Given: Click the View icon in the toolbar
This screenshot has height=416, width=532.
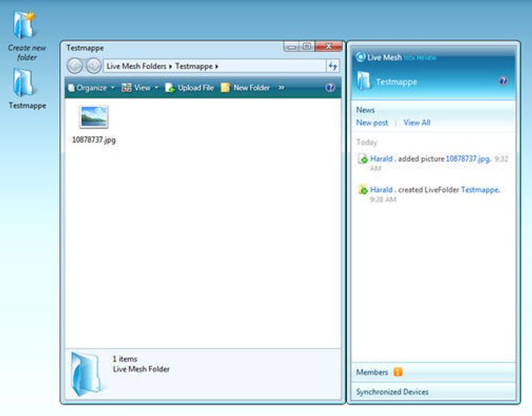Looking at the screenshot, I should 127,88.
